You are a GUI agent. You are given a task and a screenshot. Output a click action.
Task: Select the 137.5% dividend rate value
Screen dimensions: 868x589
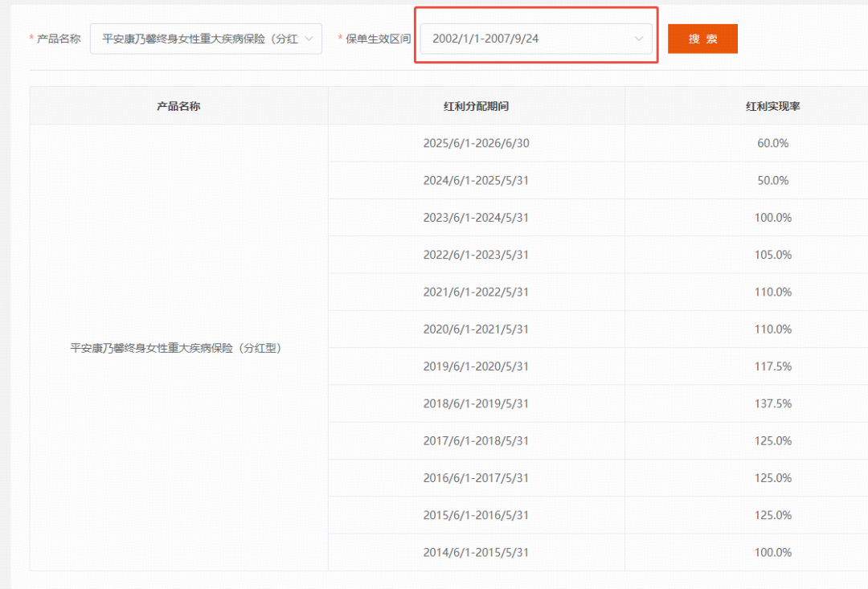[x=772, y=403]
